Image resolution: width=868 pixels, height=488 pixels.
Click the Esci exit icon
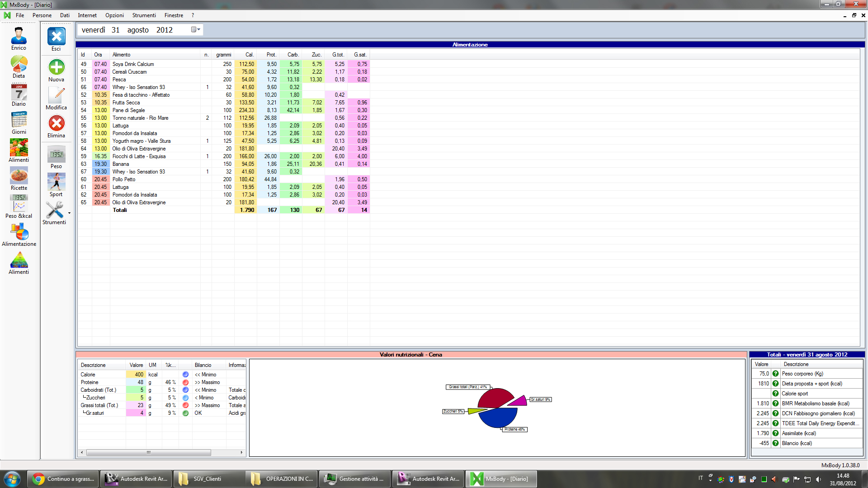(56, 36)
